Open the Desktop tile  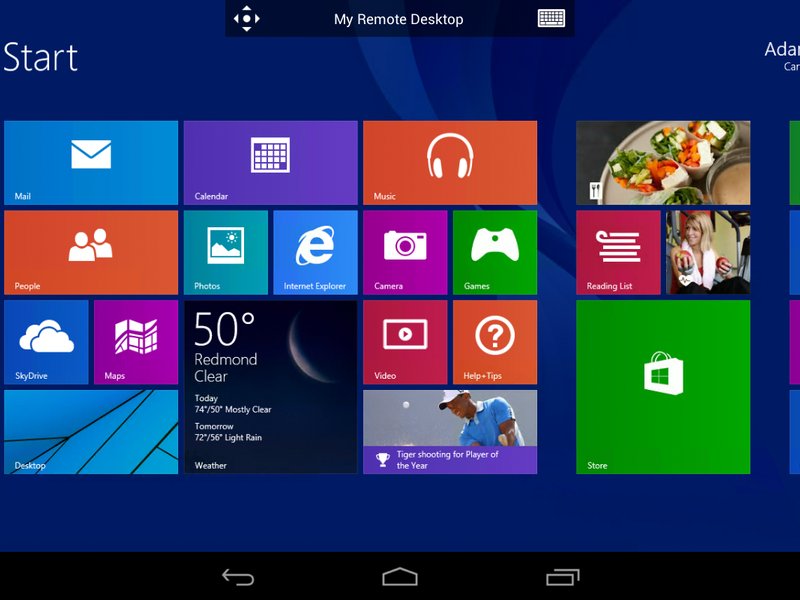(x=91, y=432)
